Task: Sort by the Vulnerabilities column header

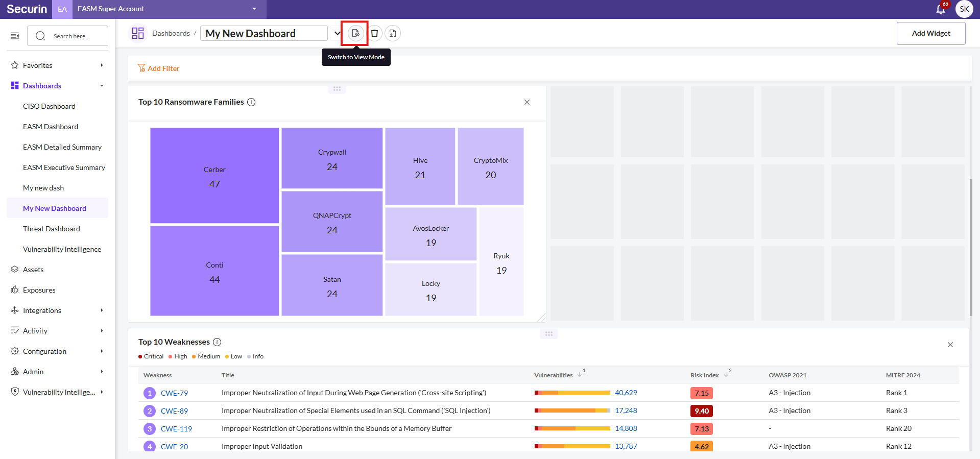Action: (554, 375)
